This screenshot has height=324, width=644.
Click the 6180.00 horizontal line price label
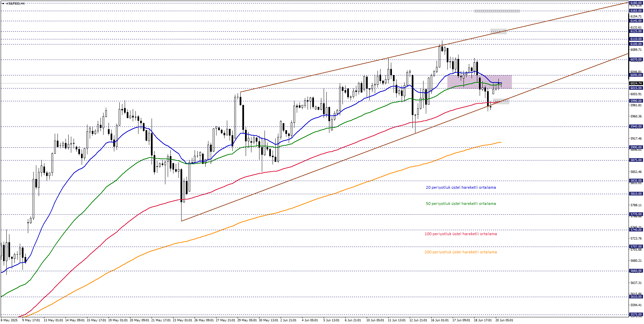click(x=636, y=3)
